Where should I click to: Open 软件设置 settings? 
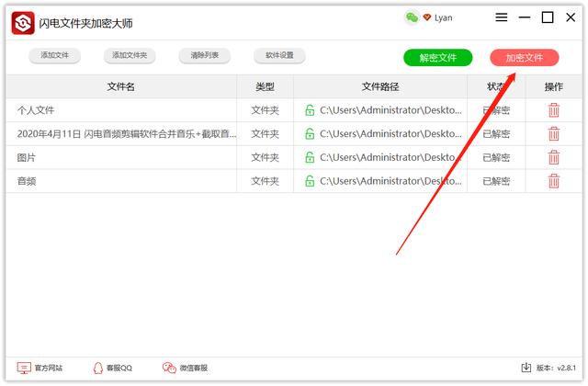[279, 55]
